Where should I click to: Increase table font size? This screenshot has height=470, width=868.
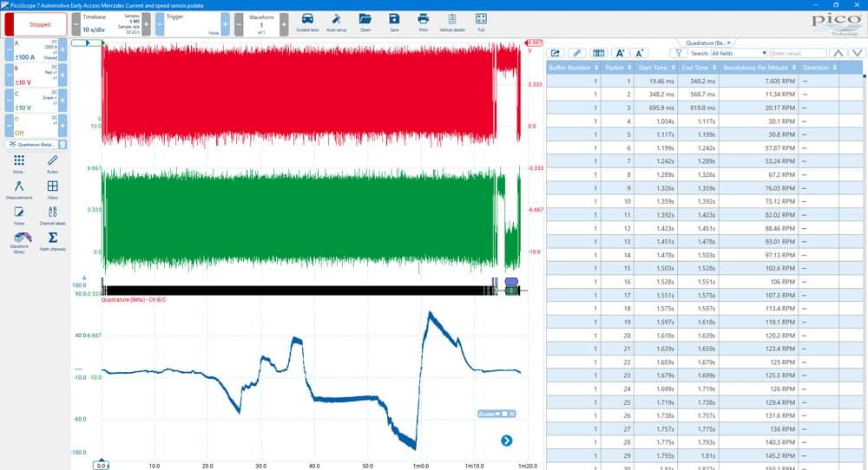coord(620,53)
